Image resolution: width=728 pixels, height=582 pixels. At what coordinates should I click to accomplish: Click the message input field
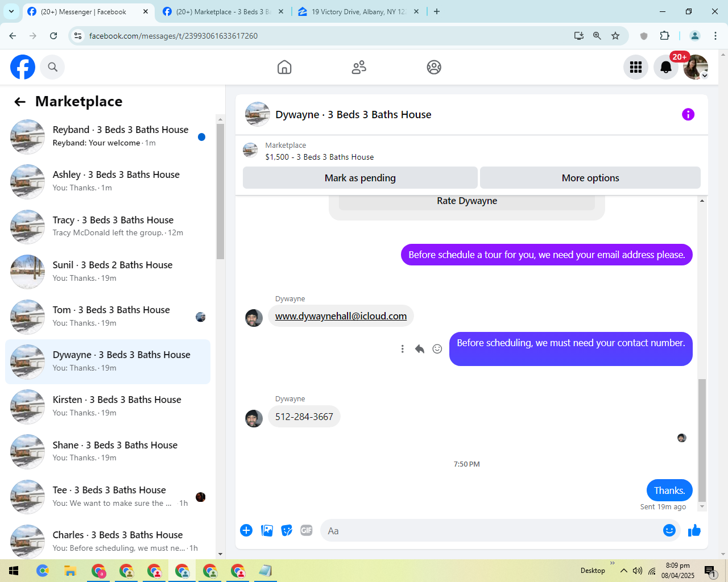(490, 531)
